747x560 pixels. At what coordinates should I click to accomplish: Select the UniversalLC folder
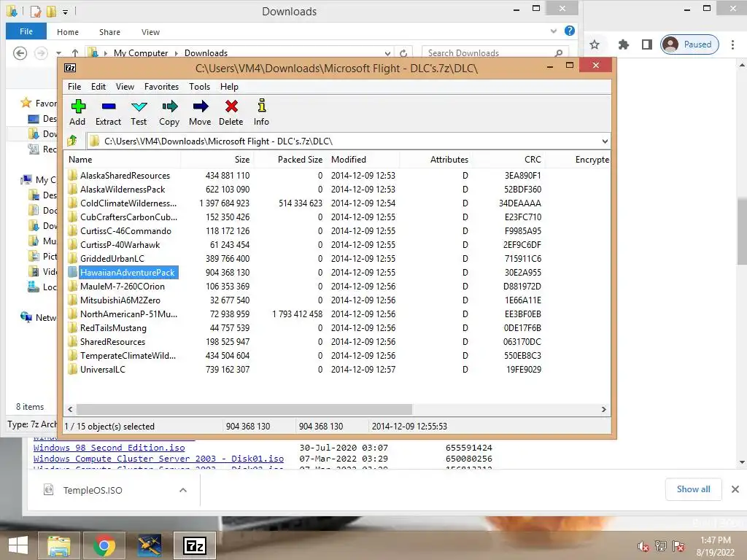[103, 369]
